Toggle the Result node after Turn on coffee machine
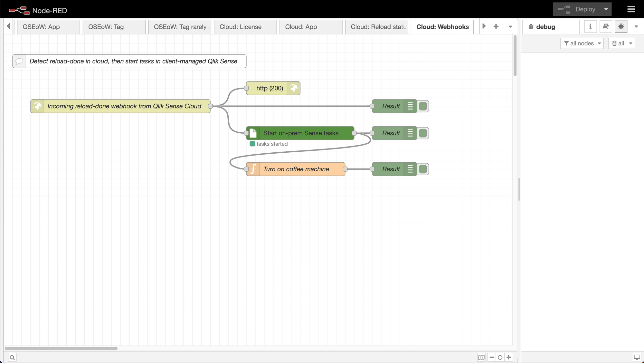Image resolution: width=644 pixels, height=363 pixels. [422, 169]
